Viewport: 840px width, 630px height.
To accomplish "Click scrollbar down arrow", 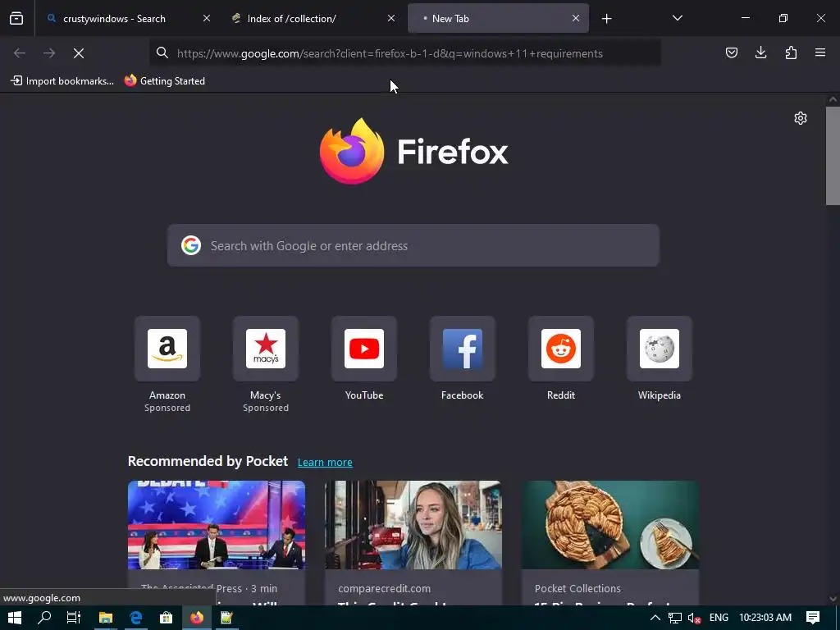I will tap(833, 599).
